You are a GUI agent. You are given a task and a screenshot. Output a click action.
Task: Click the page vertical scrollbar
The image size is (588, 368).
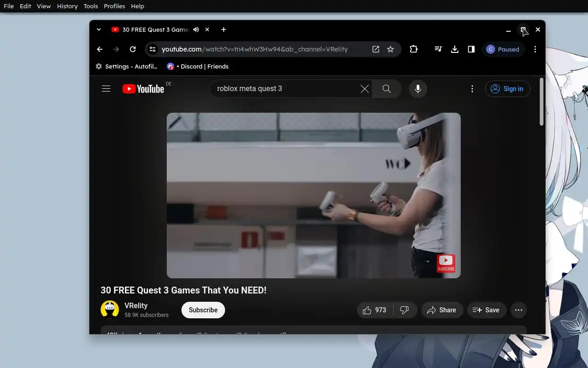pyautogui.click(x=542, y=101)
